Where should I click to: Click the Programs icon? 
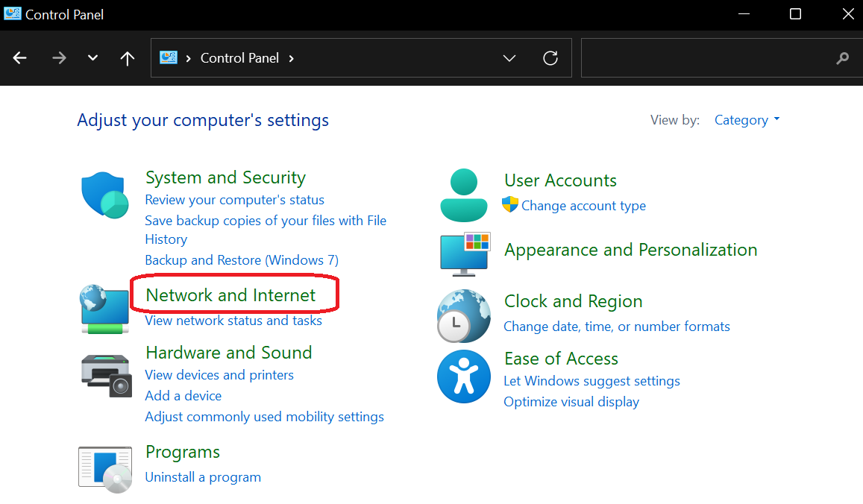(104, 468)
